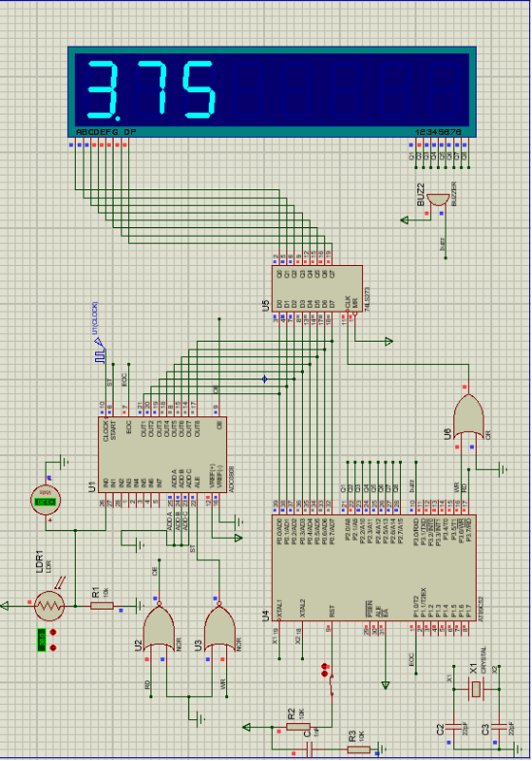Select capacitor C2 below the crystal
Viewport: 532px width, 761px height.
click(454, 726)
